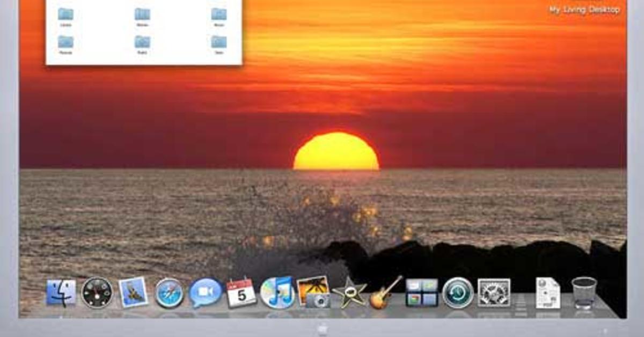Viewport: 644px width, 337px height.
Task: Open the iCal calendar icon
Action: (x=241, y=292)
